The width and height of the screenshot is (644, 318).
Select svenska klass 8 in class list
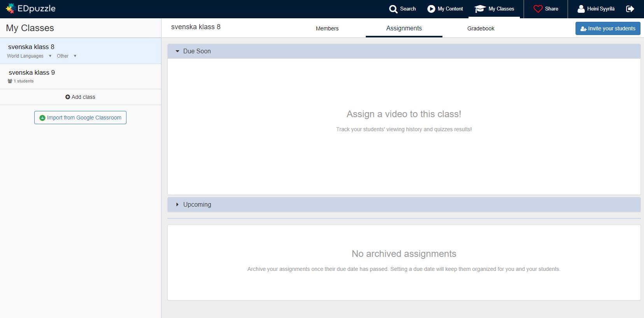tap(31, 47)
